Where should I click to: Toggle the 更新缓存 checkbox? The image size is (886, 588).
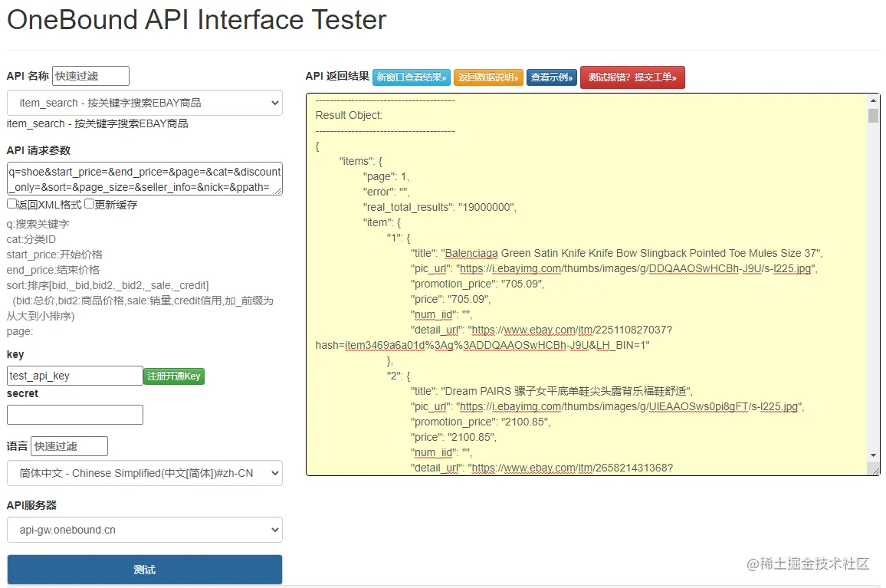90,205
